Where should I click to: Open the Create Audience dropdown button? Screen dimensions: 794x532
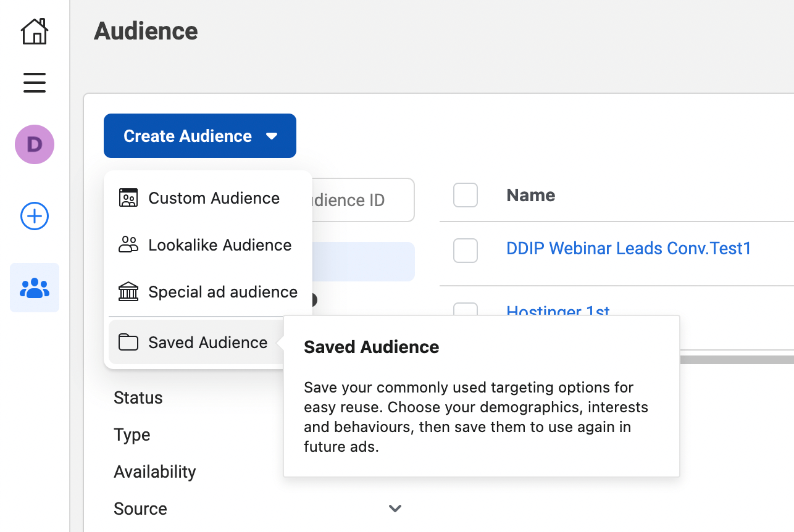point(200,136)
